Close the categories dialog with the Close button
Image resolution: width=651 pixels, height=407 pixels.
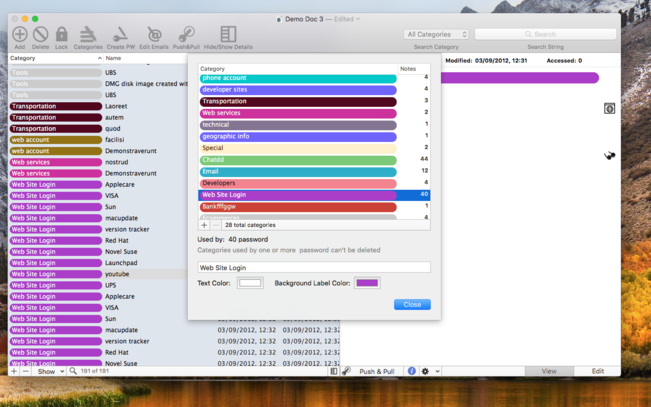click(412, 304)
